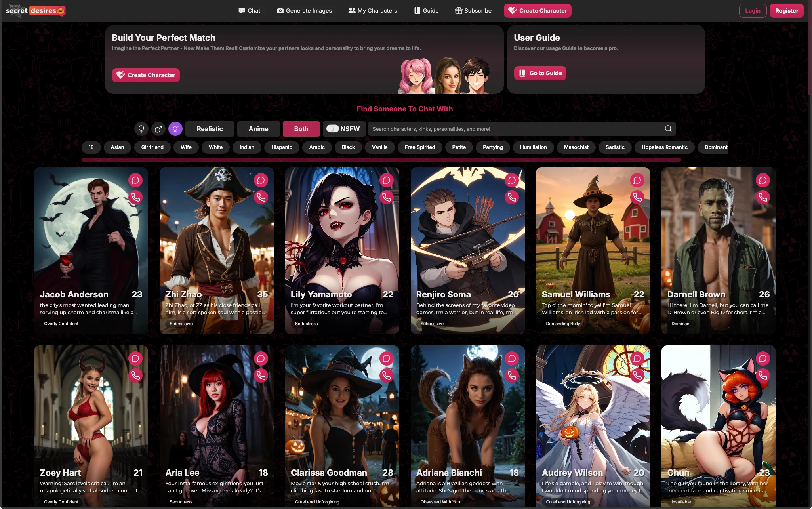812x509 pixels.
Task: Click the Register button
Action: [786, 11]
